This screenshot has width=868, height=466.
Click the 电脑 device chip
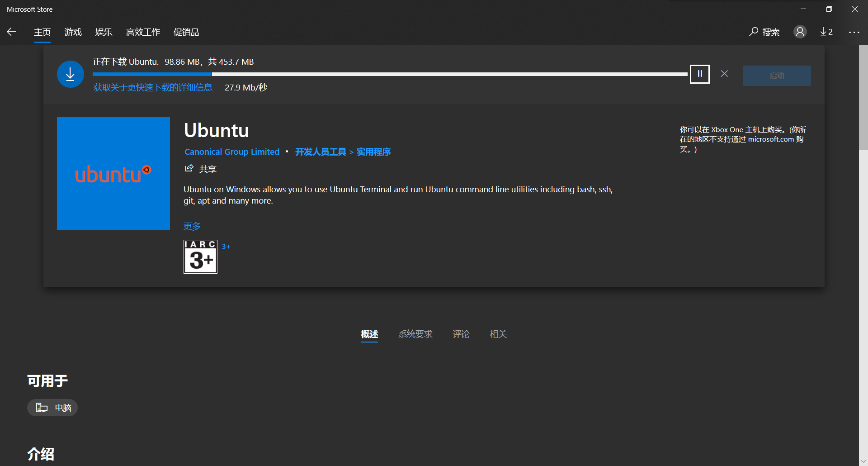pos(52,408)
